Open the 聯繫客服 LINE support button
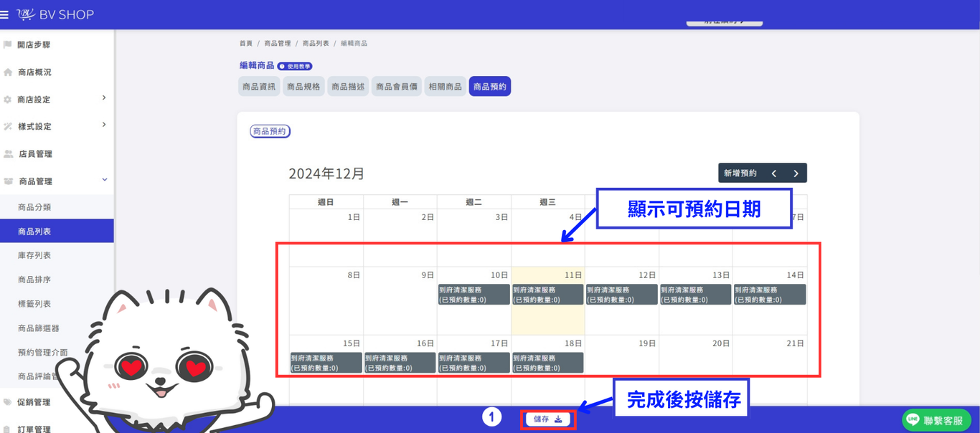Image resolution: width=980 pixels, height=433 pixels. coord(936,420)
